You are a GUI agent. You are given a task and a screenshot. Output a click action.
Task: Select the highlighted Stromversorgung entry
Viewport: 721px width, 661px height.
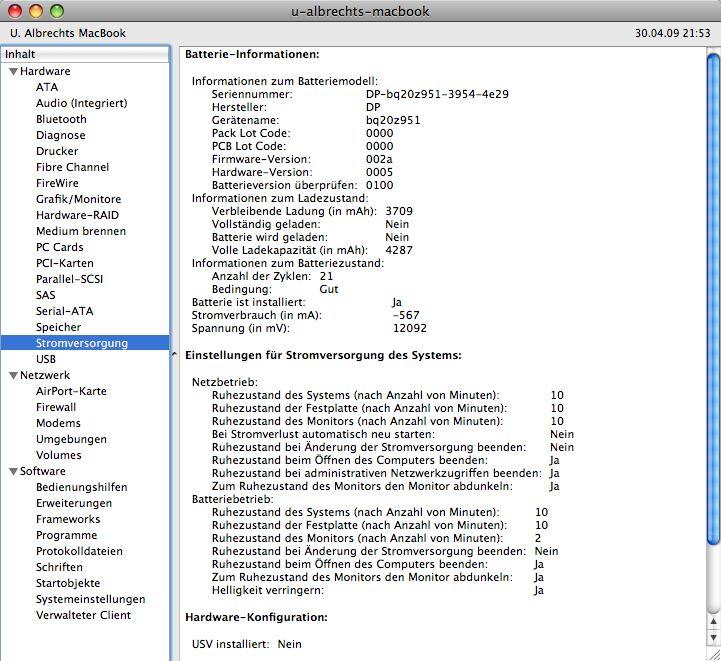tap(85, 343)
